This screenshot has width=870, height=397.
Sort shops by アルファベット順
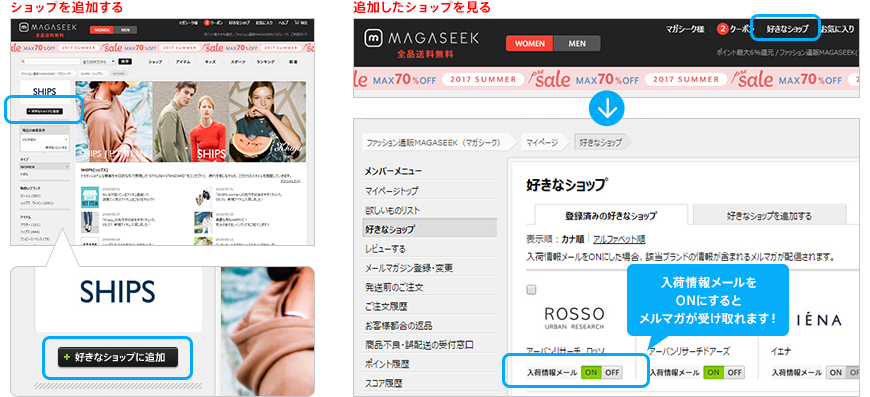coord(619,240)
